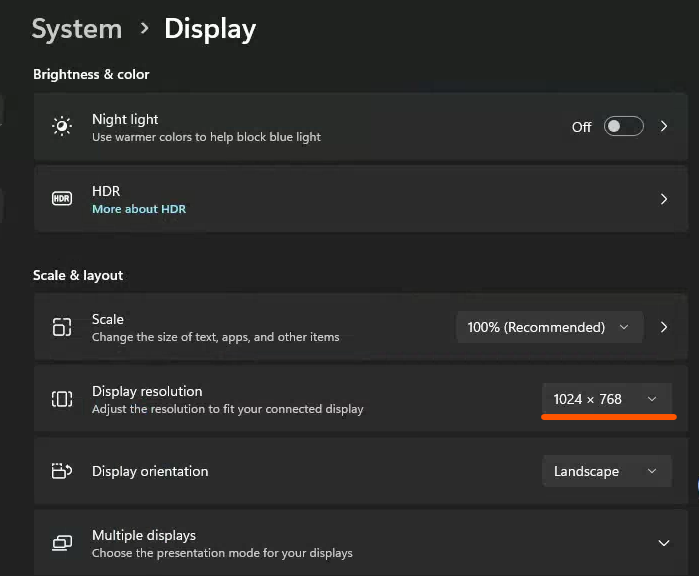Screen dimensions: 699x576
Task: Click the Display breadcrumb title
Action: click(210, 29)
